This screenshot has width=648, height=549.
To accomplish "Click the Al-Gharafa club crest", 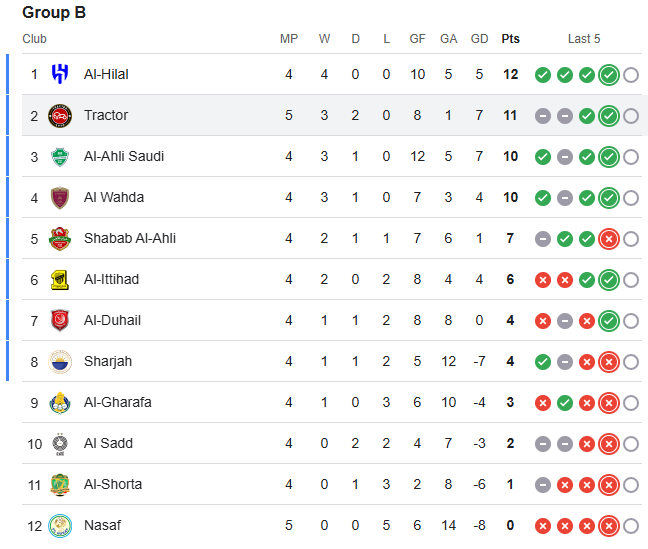I will [x=60, y=402].
